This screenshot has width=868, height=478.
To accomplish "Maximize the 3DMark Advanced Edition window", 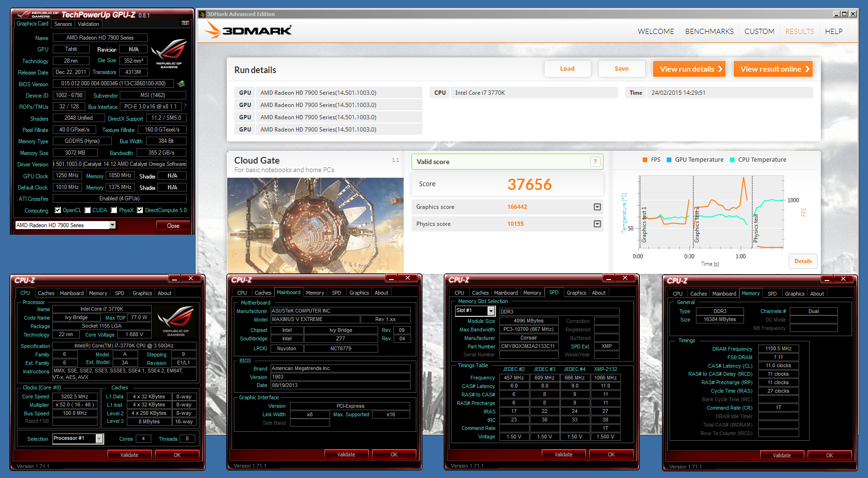I will tap(844, 14).
